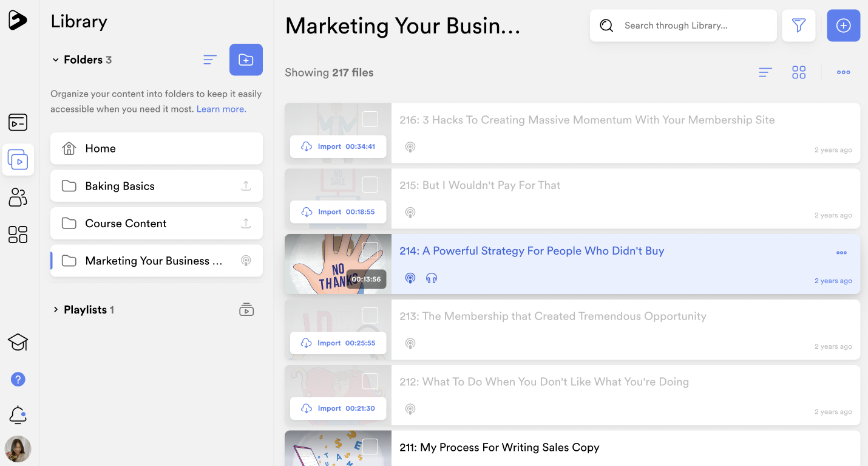This screenshot has width=868, height=466.
Task: Click Import button for episode 213
Action: tap(338, 343)
